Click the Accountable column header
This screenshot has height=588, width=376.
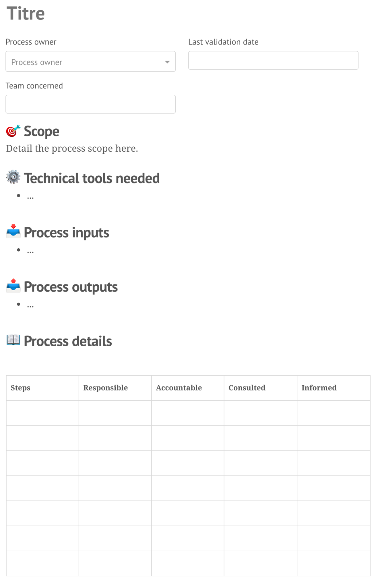pos(179,388)
